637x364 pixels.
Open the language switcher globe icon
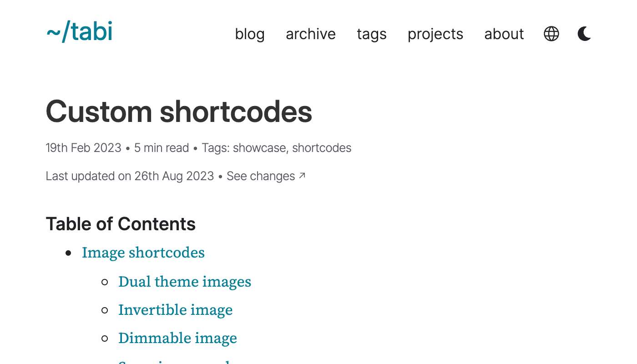click(551, 34)
